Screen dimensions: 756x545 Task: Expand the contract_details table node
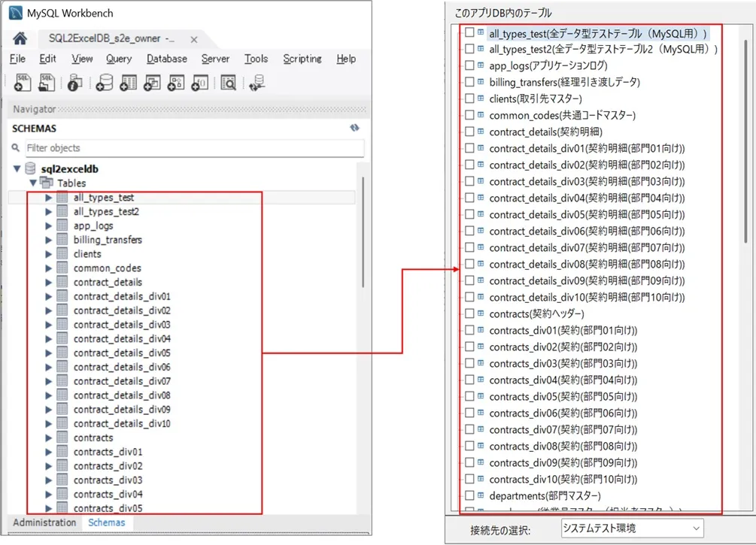point(48,283)
